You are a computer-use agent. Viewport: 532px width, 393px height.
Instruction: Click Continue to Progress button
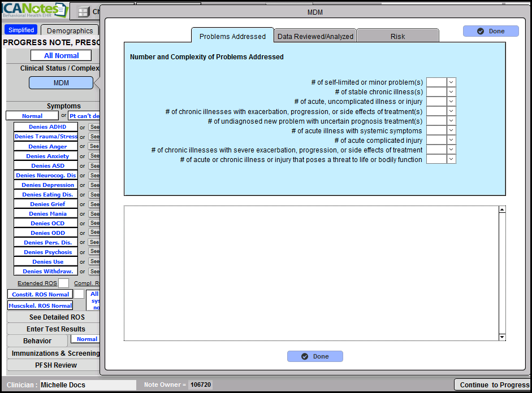tap(493, 385)
